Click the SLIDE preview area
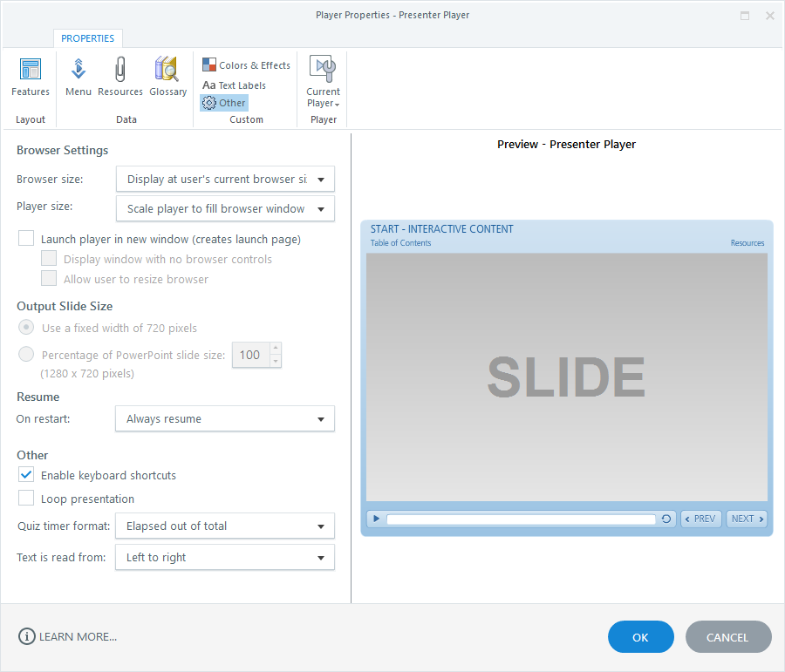Image resolution: width=785 pixels, height=672 pixels. [x=567, y=377]
